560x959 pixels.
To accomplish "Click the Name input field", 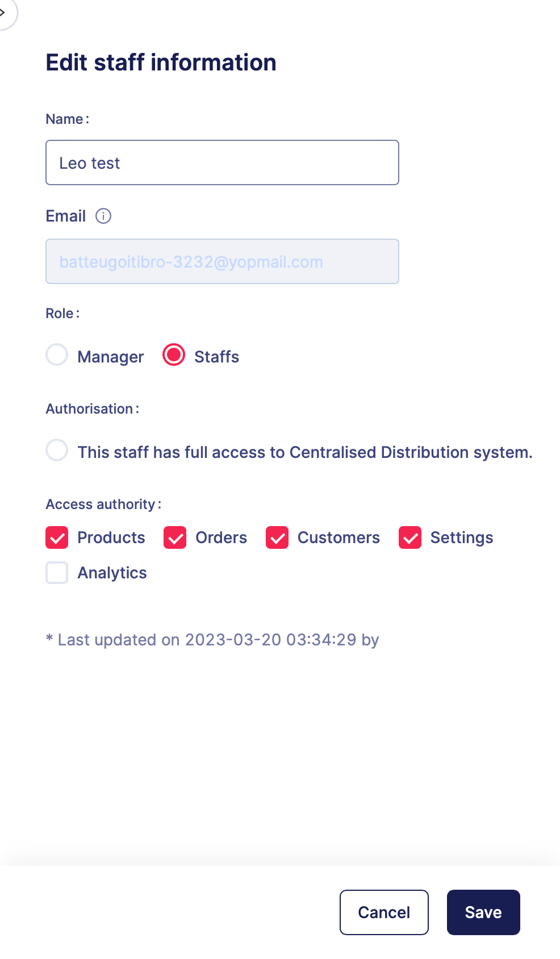I will pos(222,162).
